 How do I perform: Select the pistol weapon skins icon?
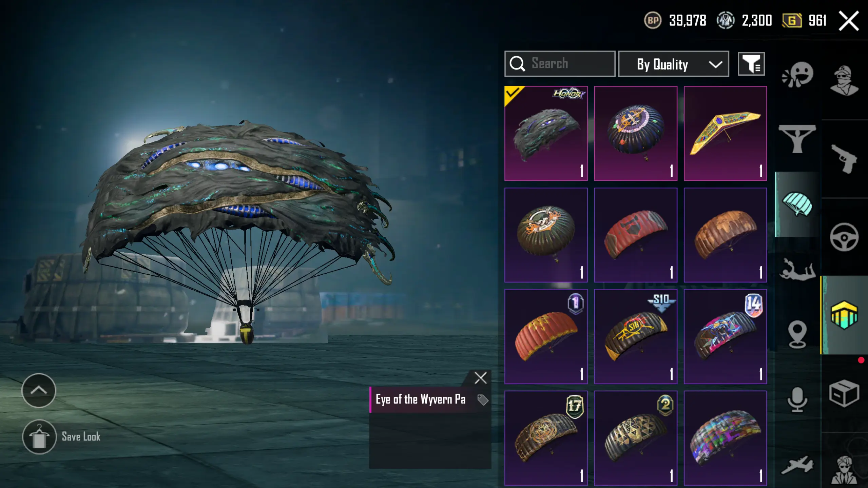(844, 159)
